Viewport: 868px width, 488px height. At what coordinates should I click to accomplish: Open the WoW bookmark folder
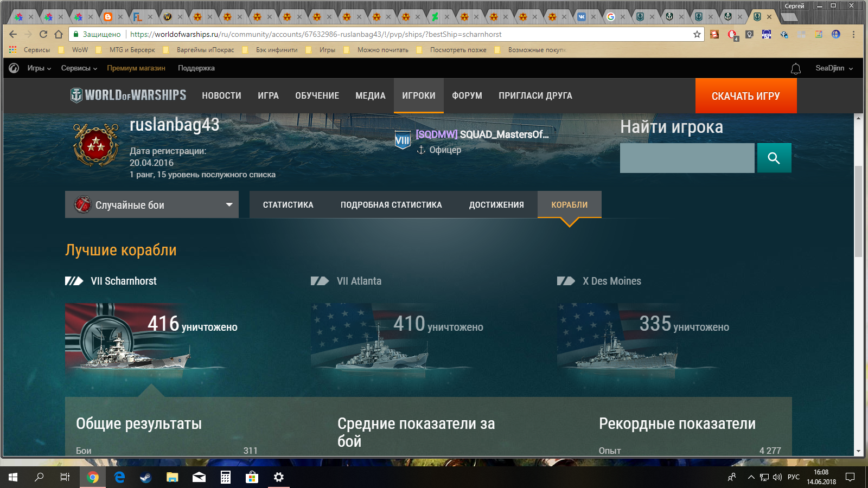[74, 50]
